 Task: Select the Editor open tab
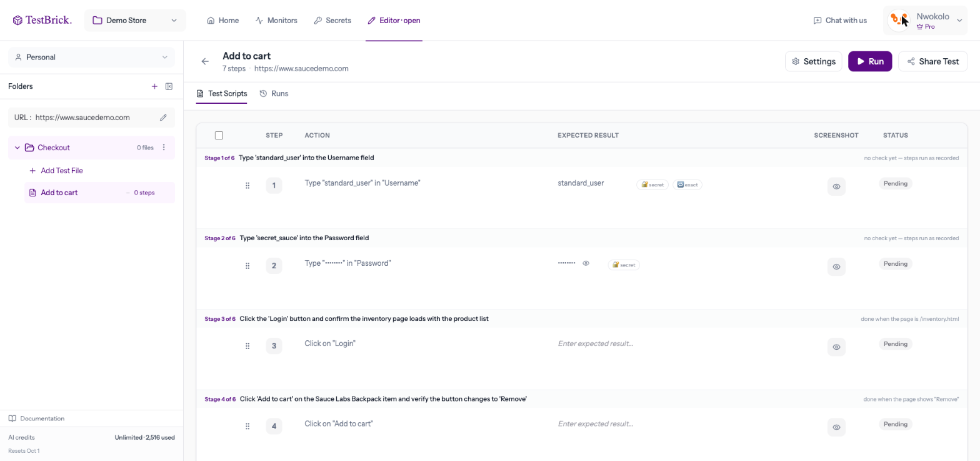pyautogui.click(x=394, y=20)
